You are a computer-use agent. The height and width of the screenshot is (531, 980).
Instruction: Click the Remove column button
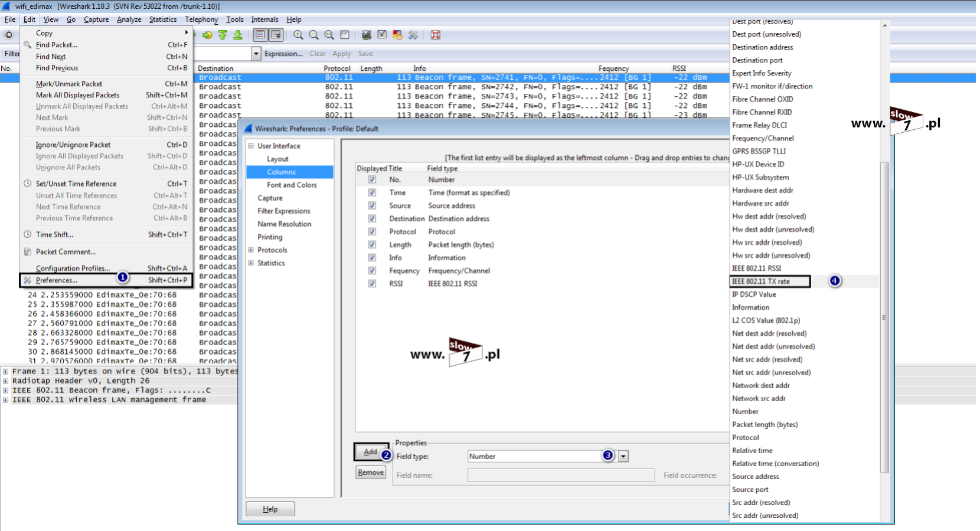click(x=371, y=473)
